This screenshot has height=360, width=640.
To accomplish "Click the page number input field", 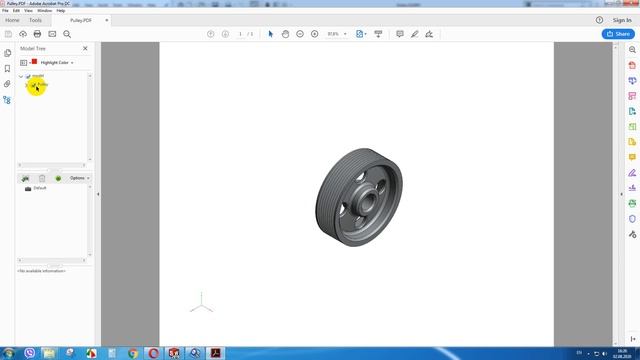I will click(x=240, y=34).
